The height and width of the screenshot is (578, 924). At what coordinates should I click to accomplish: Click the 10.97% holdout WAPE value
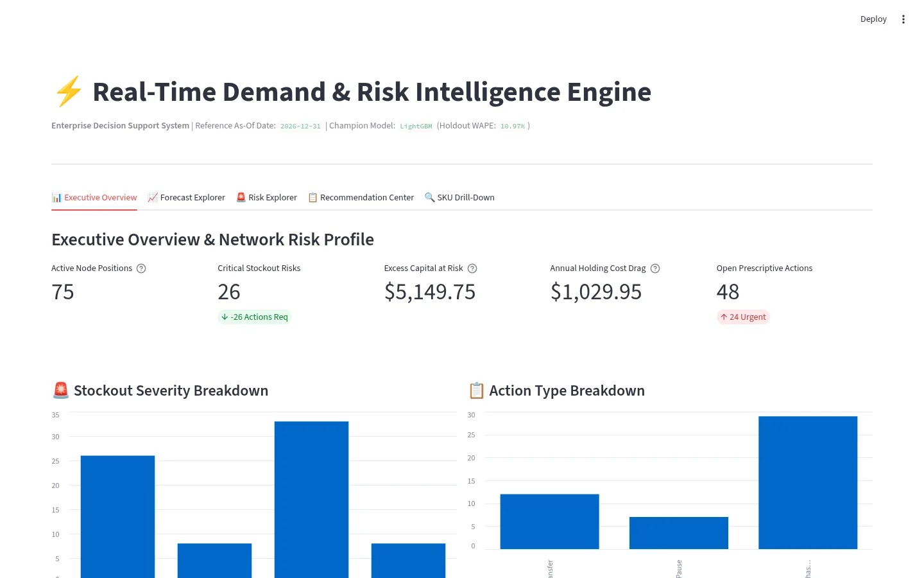[x=513, y=126]
